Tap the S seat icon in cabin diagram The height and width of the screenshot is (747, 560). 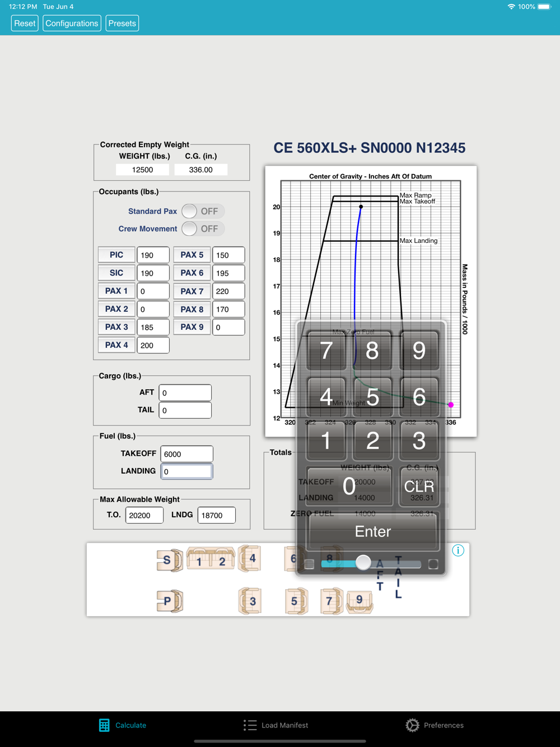coord(169,560)
